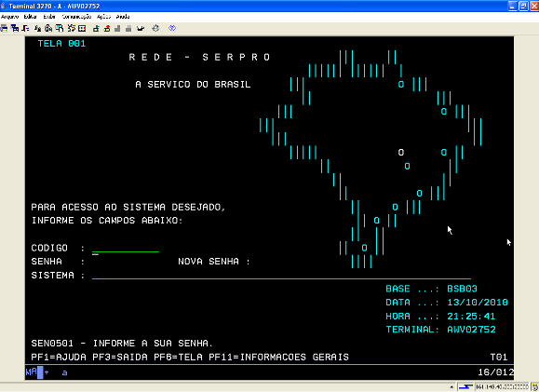Click the first grayed-out toolbar icon
This screenshot has height=392, width=539.
(117, 28)
